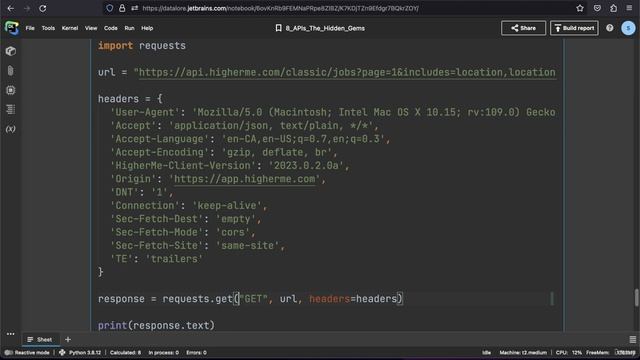Open the attached files paperclip icon
Image resolution: width=640 pixels, height=360 pixels.
[x=11, y=71]
